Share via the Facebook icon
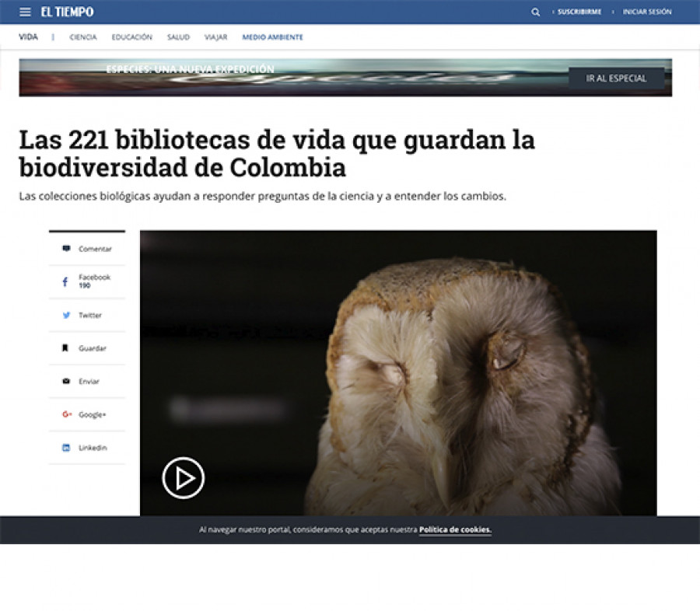Image resolution: width=700 pixels, height=611 pixels. click(65, 281)
